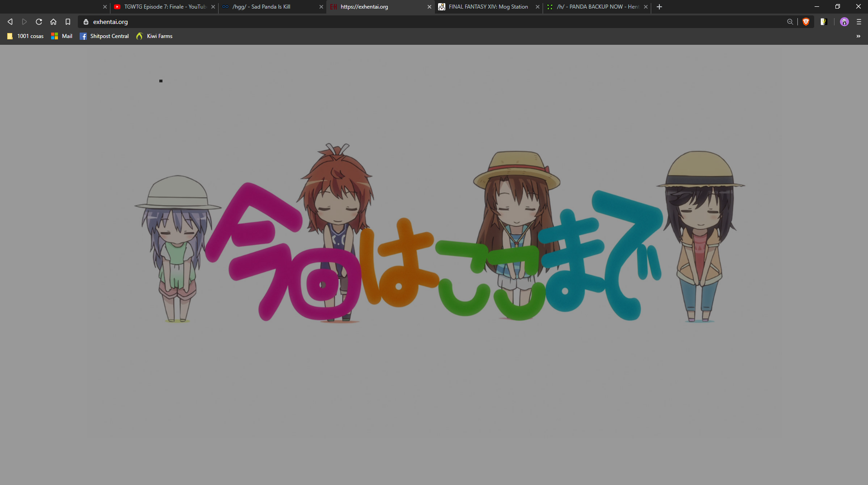Open a new tab
The height and width of the screenshot is (485, 868).
tap(659, 7)
